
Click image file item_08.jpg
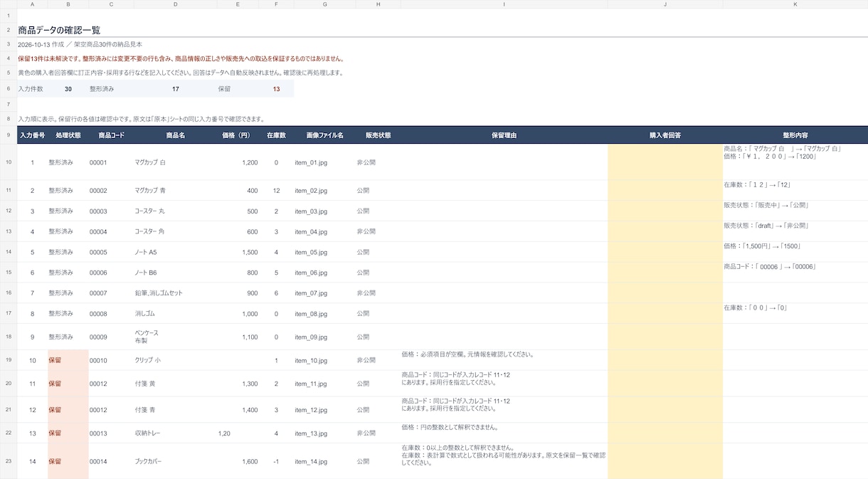(311, 314)
